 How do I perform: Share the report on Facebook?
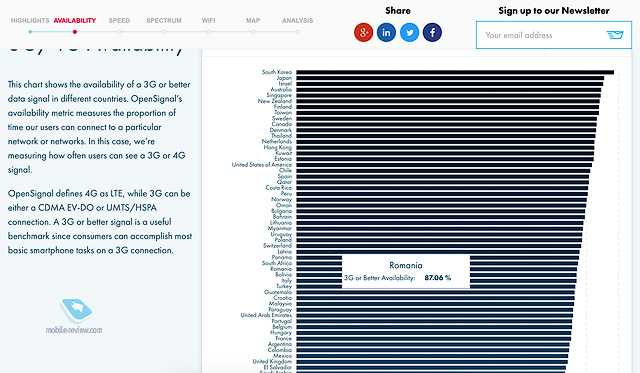432,32
